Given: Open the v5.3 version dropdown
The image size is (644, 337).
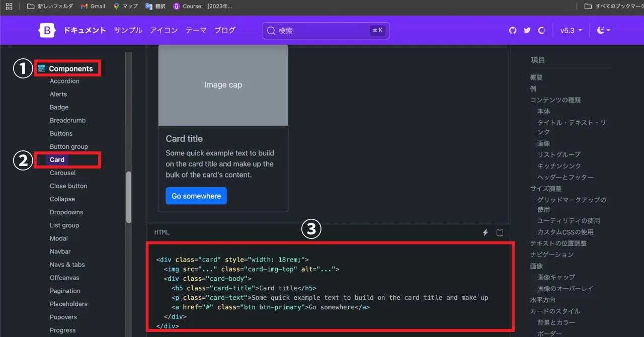Looking at the screenshot, I should (571, 30).
